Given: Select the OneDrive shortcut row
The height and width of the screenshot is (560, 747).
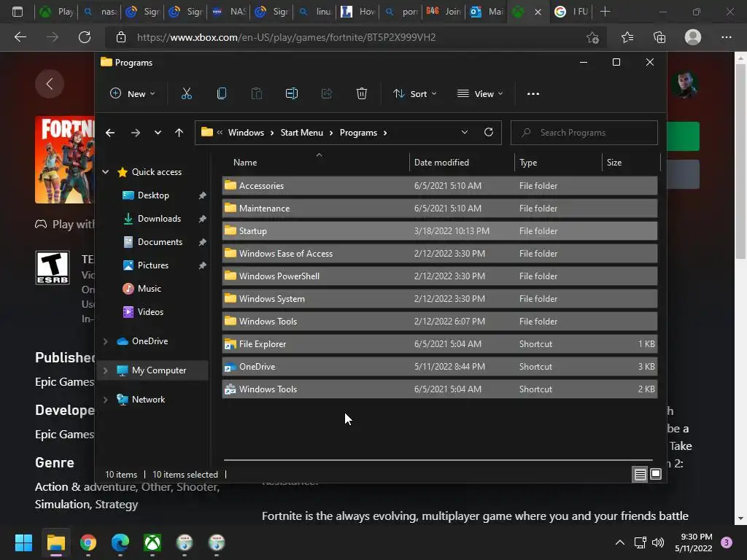Looking at the screenshot, I should (440, 367).
